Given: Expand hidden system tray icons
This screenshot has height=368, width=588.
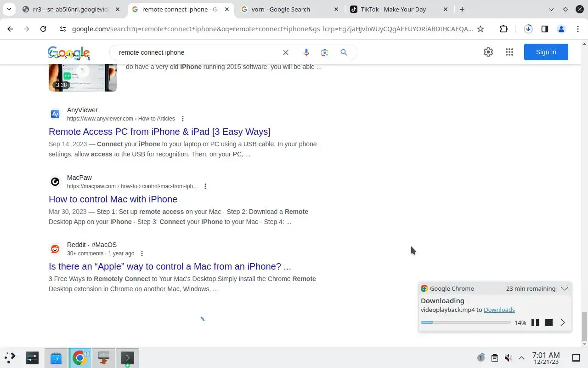Looking at the screenshot, I should [521, 358].
